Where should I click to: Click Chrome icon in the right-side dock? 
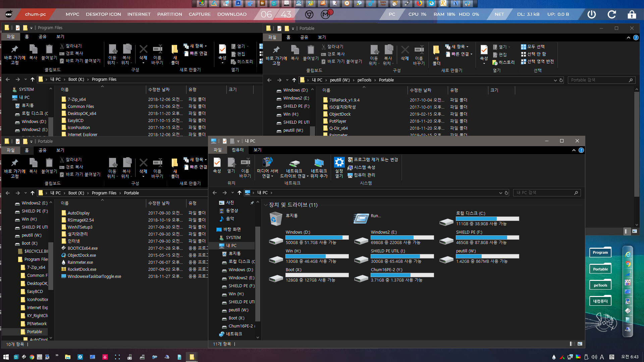[x=628, y=264]
